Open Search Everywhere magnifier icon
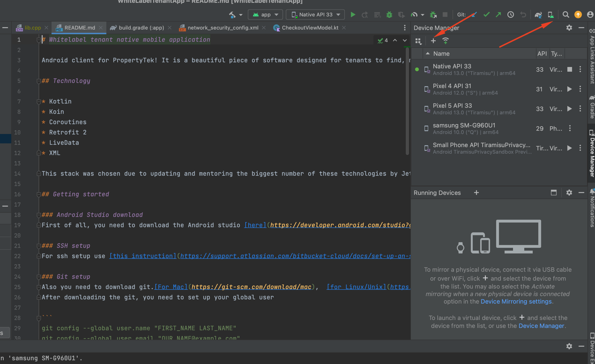The image size is (595, 364). pyautogui.click(x=566, y=15)
